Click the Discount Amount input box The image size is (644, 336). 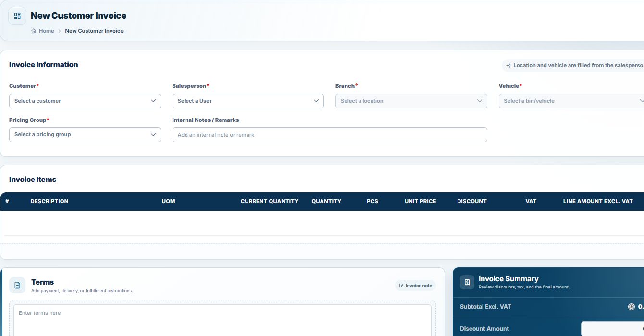[x=612, y=329]
